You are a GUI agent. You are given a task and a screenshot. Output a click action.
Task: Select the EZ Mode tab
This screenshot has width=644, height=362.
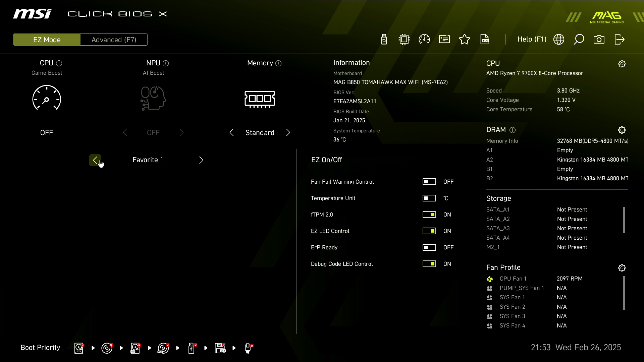pos(47,40)
